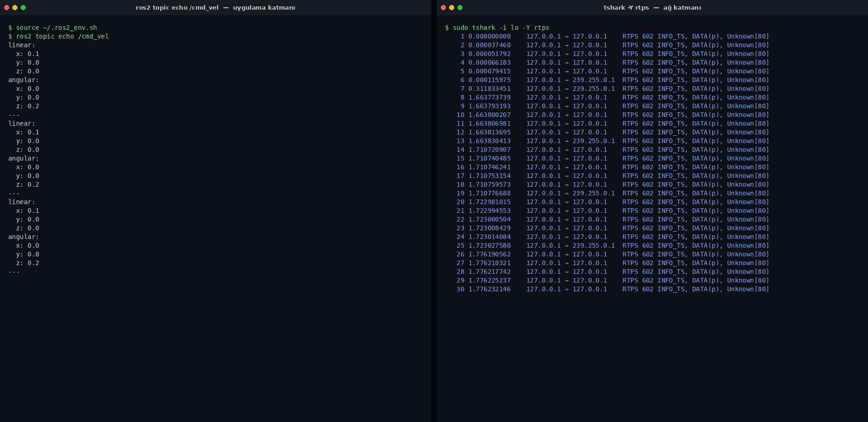The height and width of the screenshot is (422, 868).
Task: Close the tshark terminal window
Action: tap(443, 7)
